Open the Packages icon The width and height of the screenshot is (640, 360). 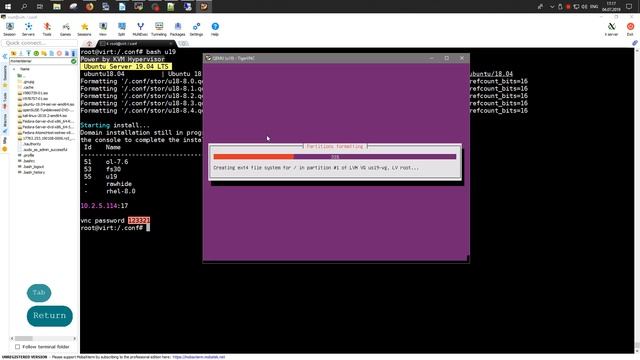pos(178,29)
